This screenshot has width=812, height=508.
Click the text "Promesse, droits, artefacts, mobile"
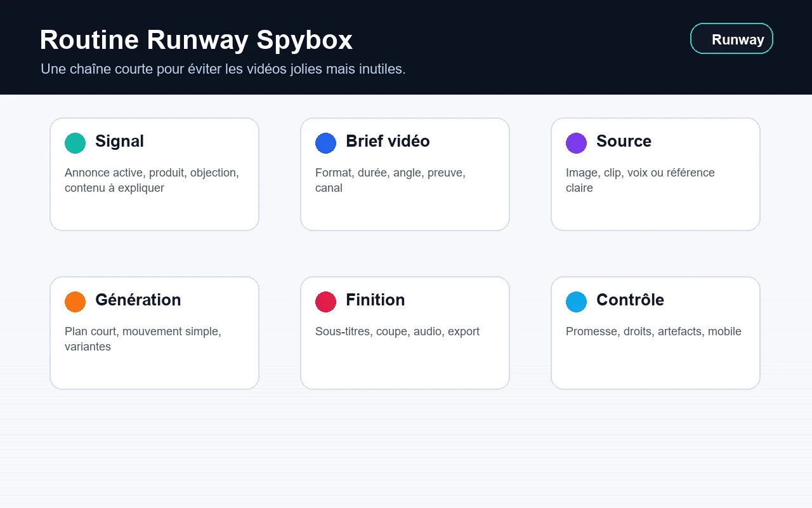pyautogui.click(x=653, y=331)
